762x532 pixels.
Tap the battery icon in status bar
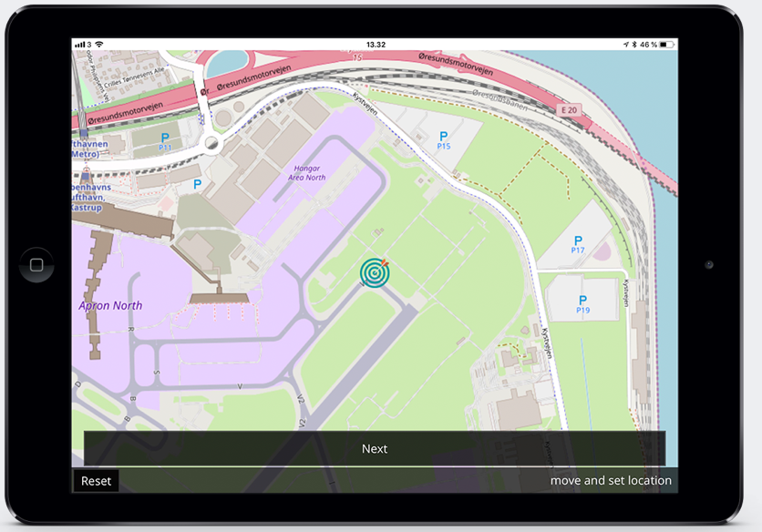coord(667,45)
